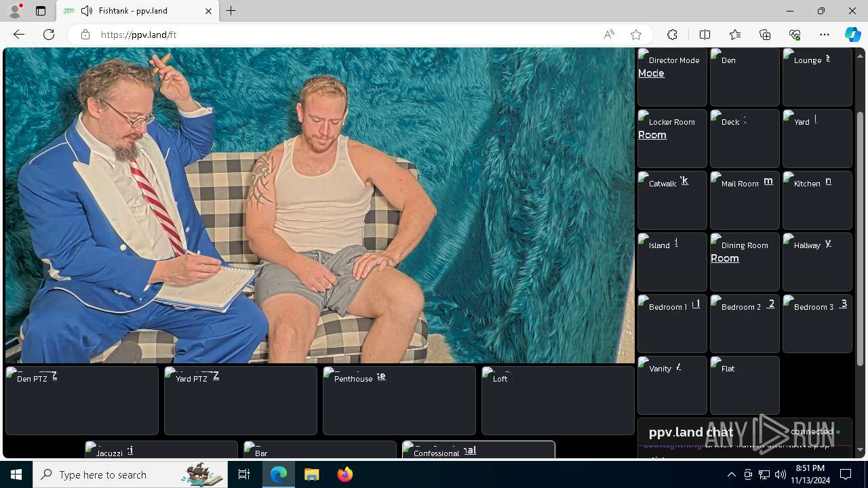Open the Dining Room camera tile

click(745, 262)
